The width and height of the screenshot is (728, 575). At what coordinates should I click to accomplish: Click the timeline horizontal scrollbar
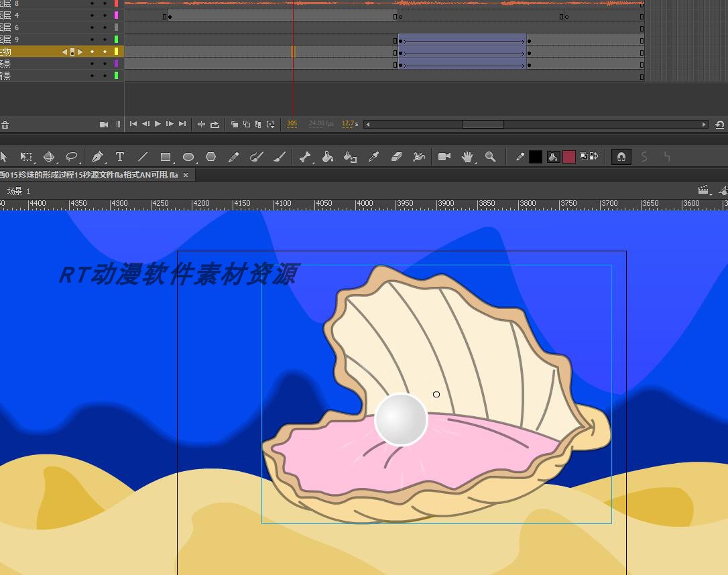click(x=483, y=124)
